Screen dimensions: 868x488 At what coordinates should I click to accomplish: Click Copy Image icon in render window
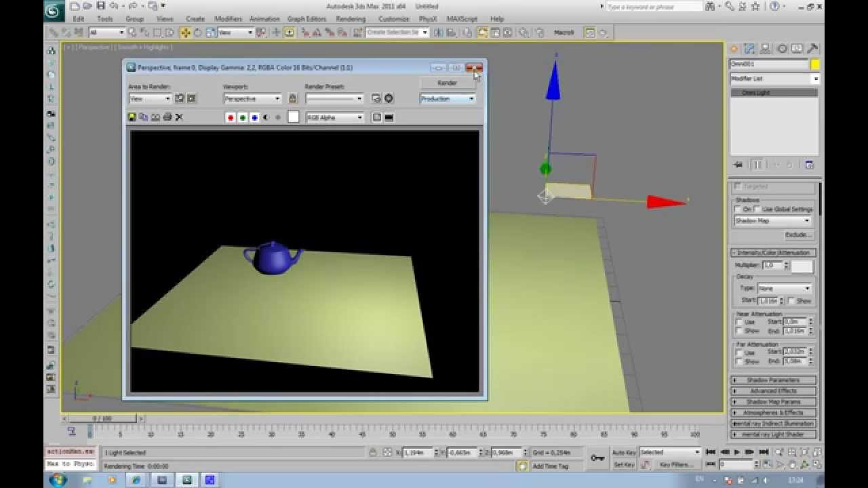pos(144,117)
